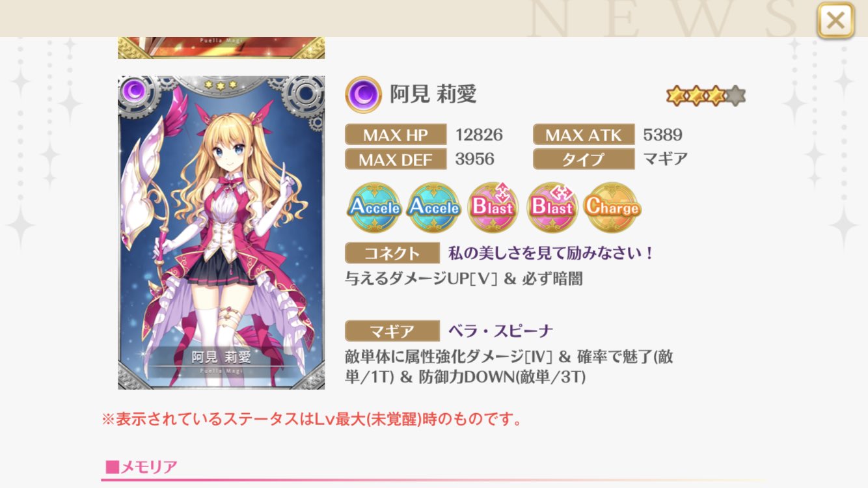
Task: Select the MAX ATK stat label
Action: [584, 135]
